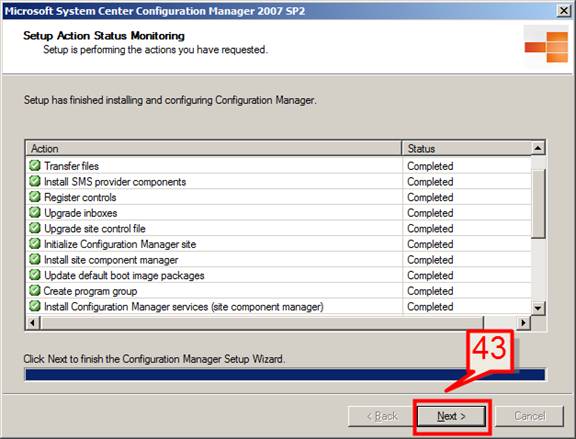
Task: Click the check icon for Install SMS provider components
Action: tap(35, 181)
